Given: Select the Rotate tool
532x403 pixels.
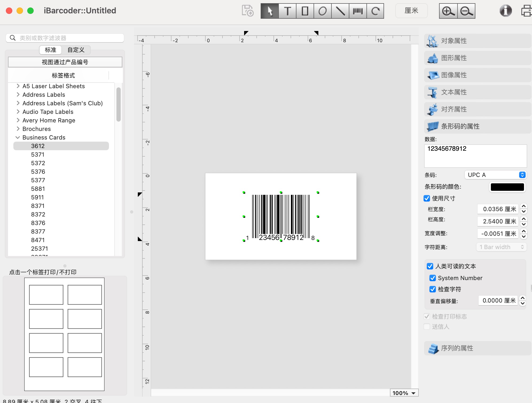Looking at the screenshot, I should (375, 11).
